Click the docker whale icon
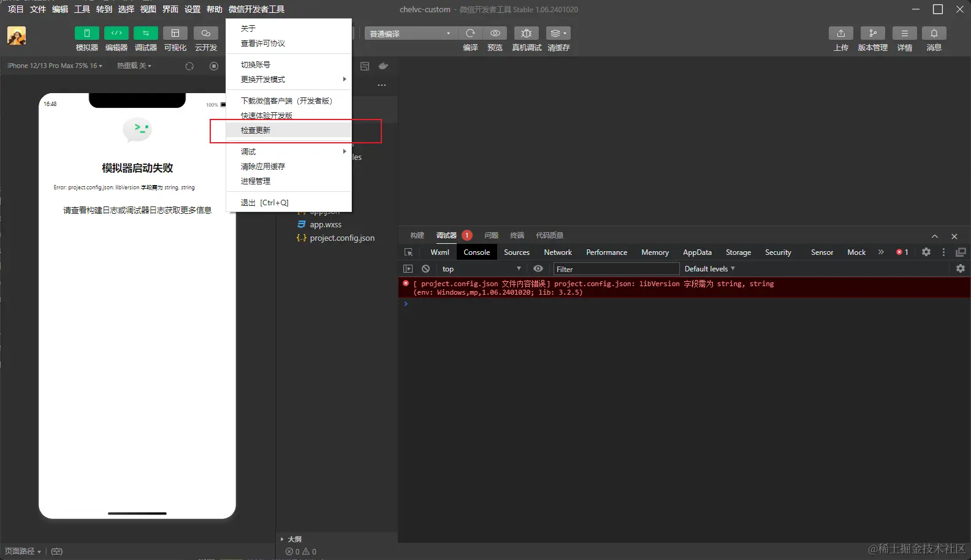The width and height of the screenshot is (971, 560). (383, 66)
